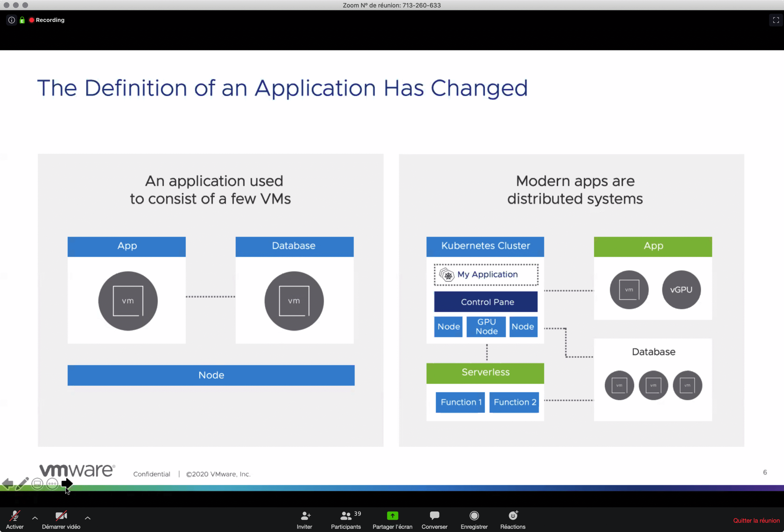Select the slide pen annotation tool

(22, 484)
